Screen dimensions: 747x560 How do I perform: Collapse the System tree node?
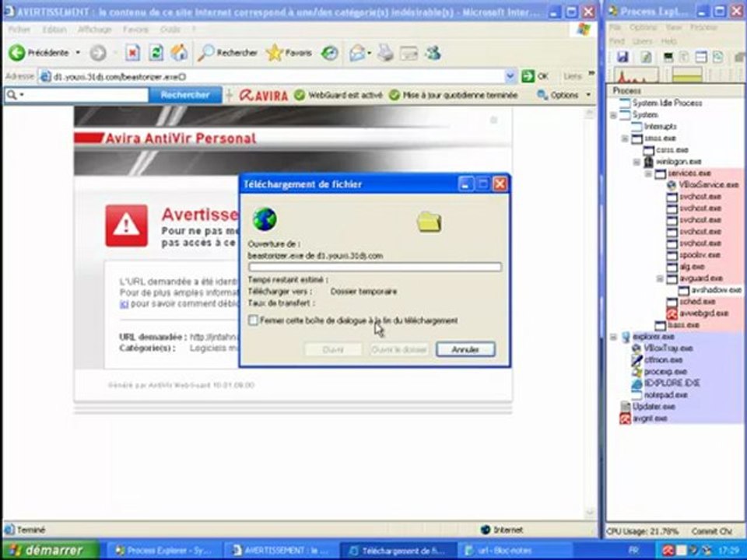coord(614,115)
